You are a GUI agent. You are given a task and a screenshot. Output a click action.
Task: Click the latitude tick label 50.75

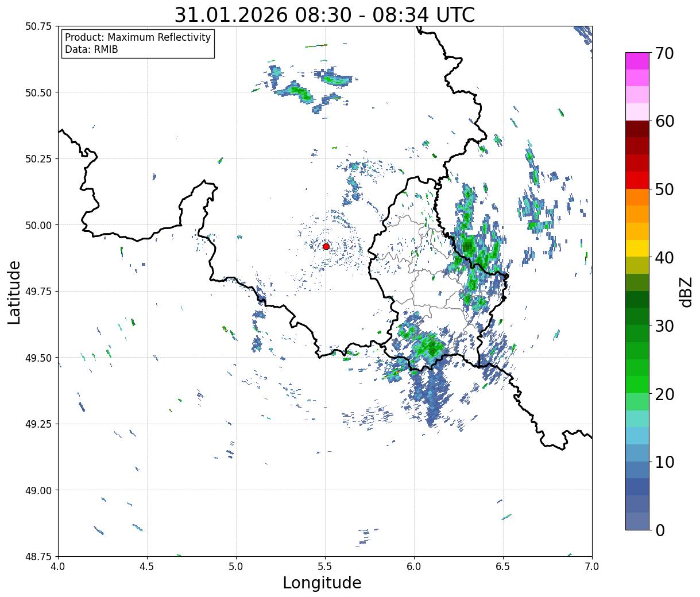38,26
